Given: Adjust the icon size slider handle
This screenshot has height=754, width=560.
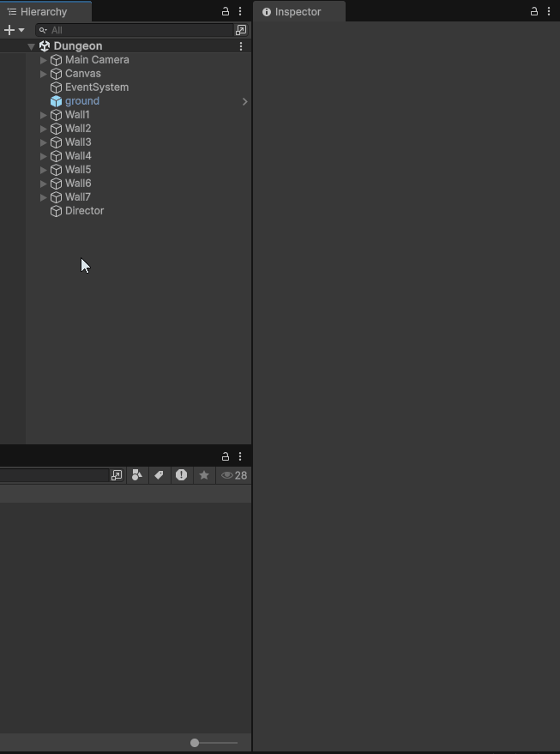Looking at the screenshot, I should point(195,743).
